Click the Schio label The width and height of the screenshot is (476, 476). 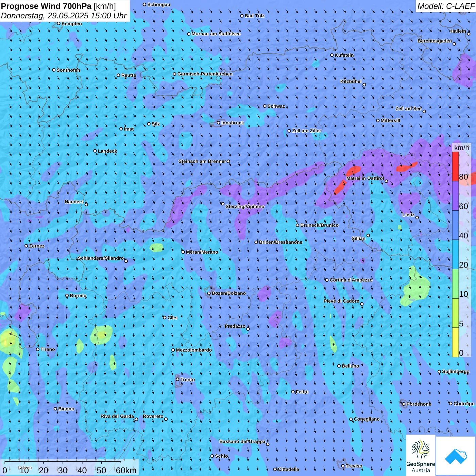click(221, 456)
